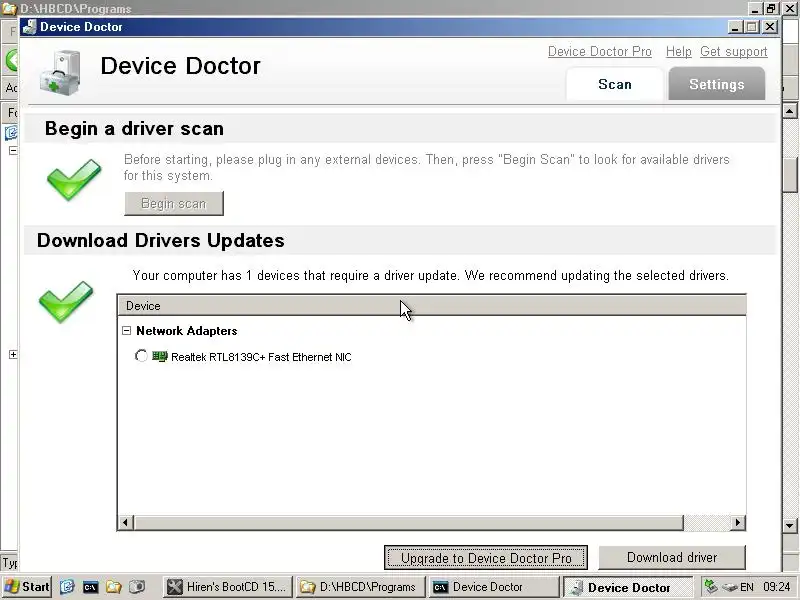
Task: Click the device list right scroll arrow
Action: (738, 522)
